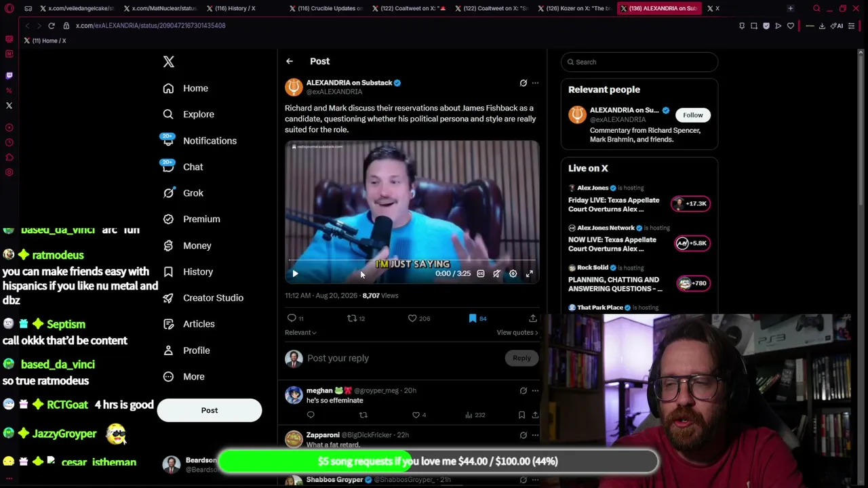The height and width of the screenshot is (488, 868).
Task: Open video playback settings gear
Action: click(x=513, y=274)
